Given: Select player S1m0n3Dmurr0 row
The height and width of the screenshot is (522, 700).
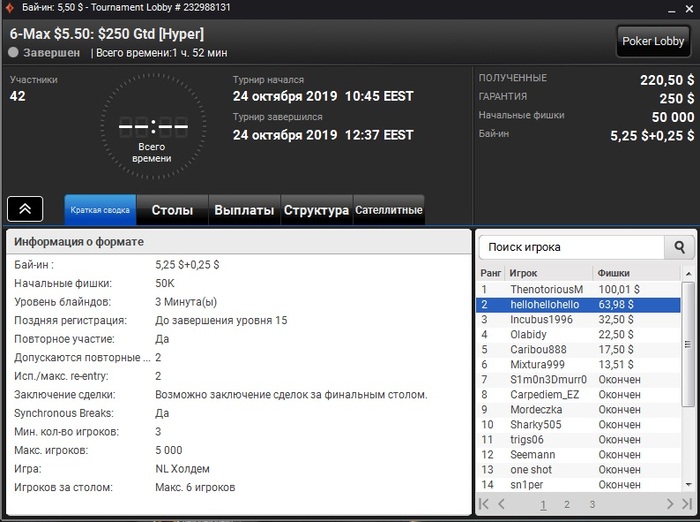Looking at the screenshot, I should coord(579,380).
